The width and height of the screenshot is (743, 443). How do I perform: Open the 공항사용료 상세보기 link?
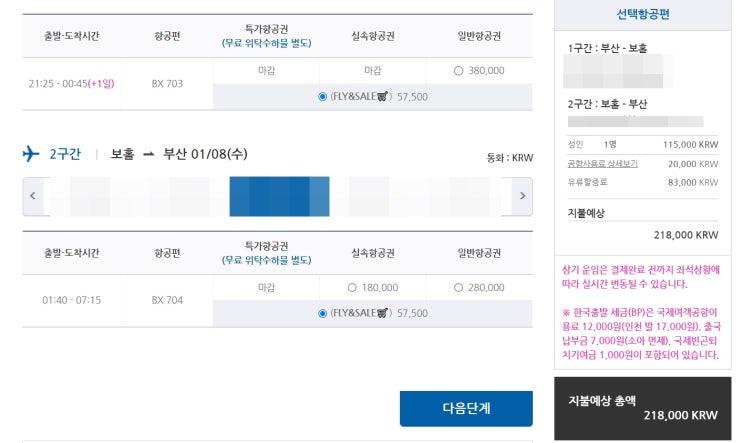click(602, 163)
